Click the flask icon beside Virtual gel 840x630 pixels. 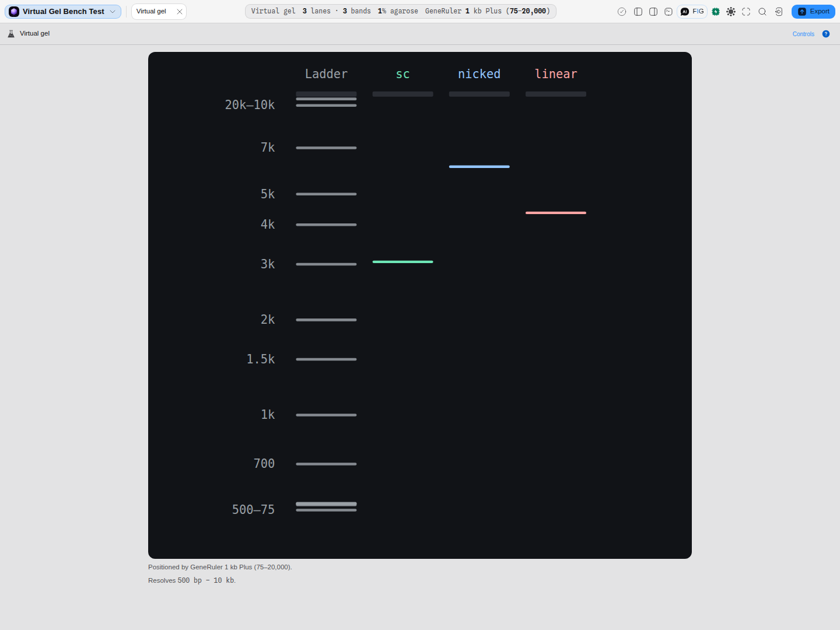point(11,34)
